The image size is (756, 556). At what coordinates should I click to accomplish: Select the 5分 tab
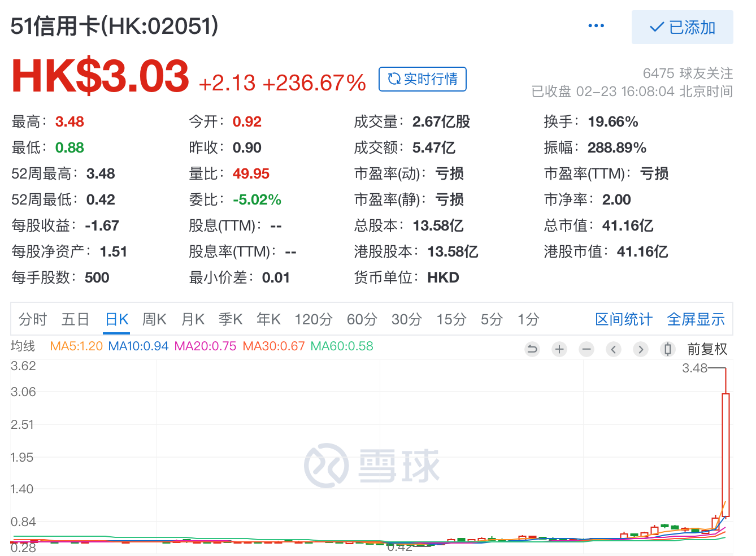(492, 319)
